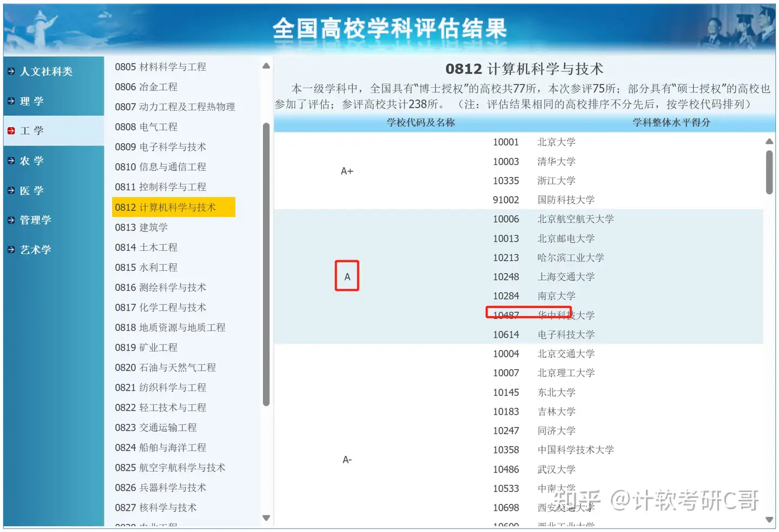The image size is (779, 532).
Task: Select 0826 兵器科学与技术
Action: coord(160,488)
